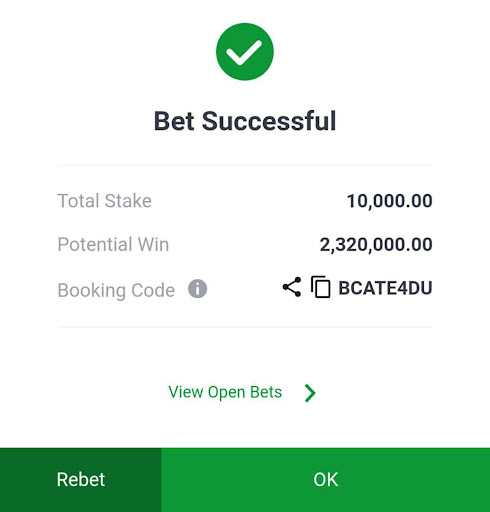The height and width of the screenshot is (512, 490).
Task: Tap the Rebet button
Action: click(81, 480)
